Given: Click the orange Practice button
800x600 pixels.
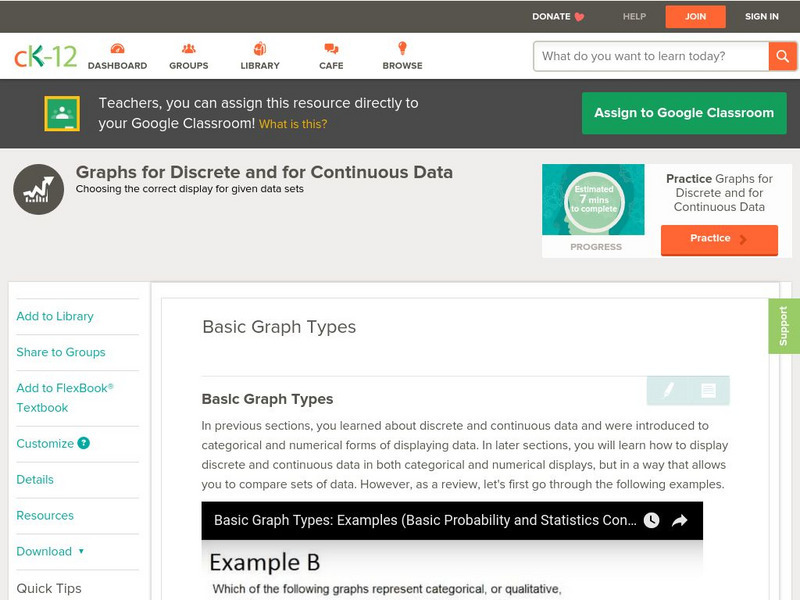Looking at the screenshot, I should point(718,239).
